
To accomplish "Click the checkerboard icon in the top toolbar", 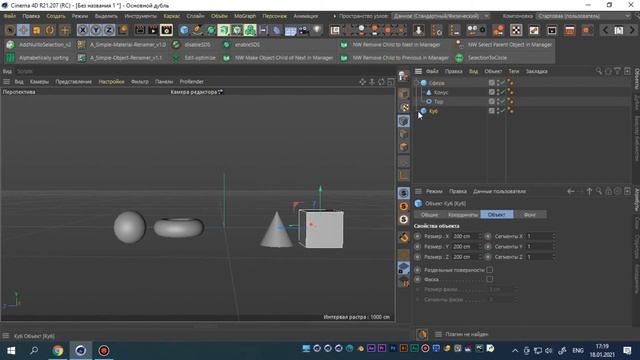I will (x=516, y=30).
